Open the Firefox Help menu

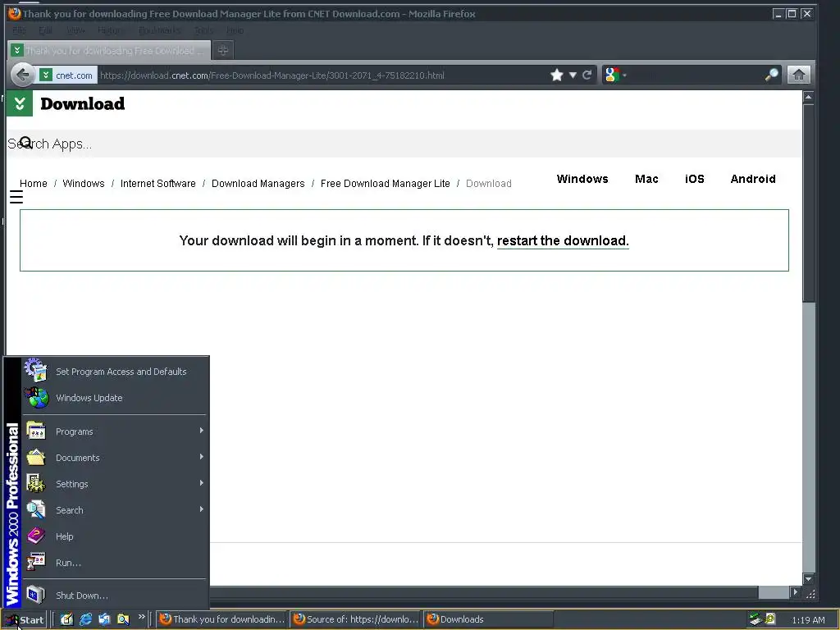click(235, 30)
